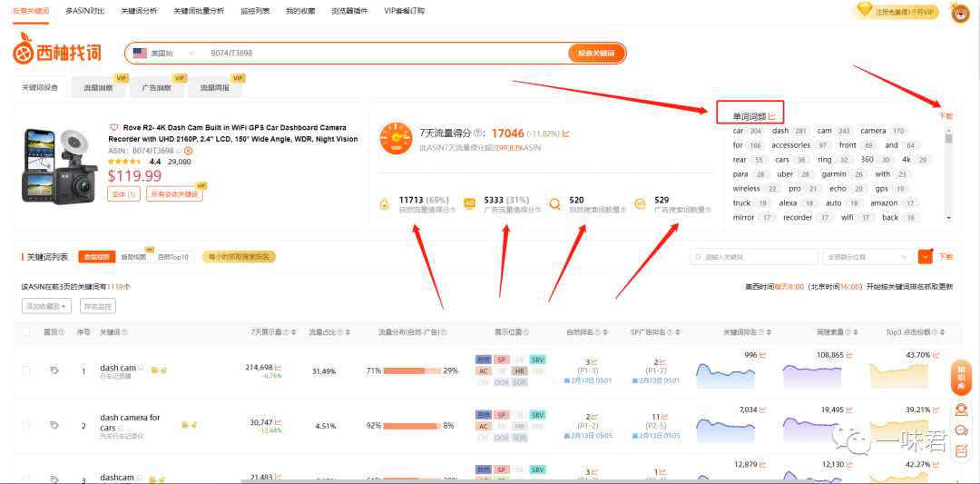Click the word frequency panel scrollbar thumb

click(949, 137)
